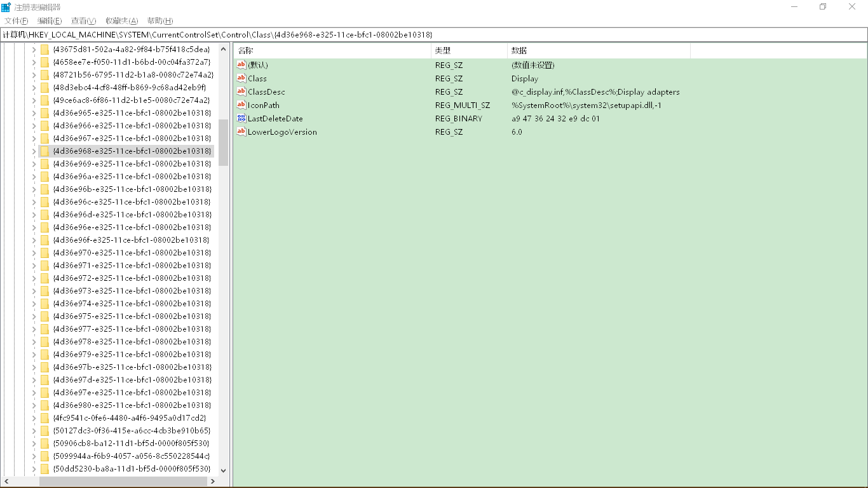The height and width of the screenshot is (488, 868).
Task: Sort values by the 名称 column header
Action: pos(332,50)
